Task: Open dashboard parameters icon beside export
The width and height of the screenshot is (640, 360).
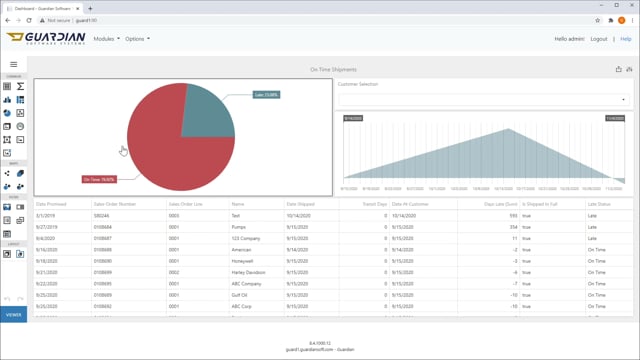Action: coord(629,69)
